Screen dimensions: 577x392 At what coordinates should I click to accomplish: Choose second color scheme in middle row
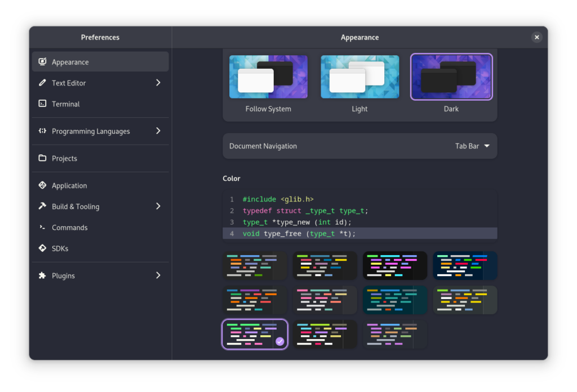pos(325,300)
